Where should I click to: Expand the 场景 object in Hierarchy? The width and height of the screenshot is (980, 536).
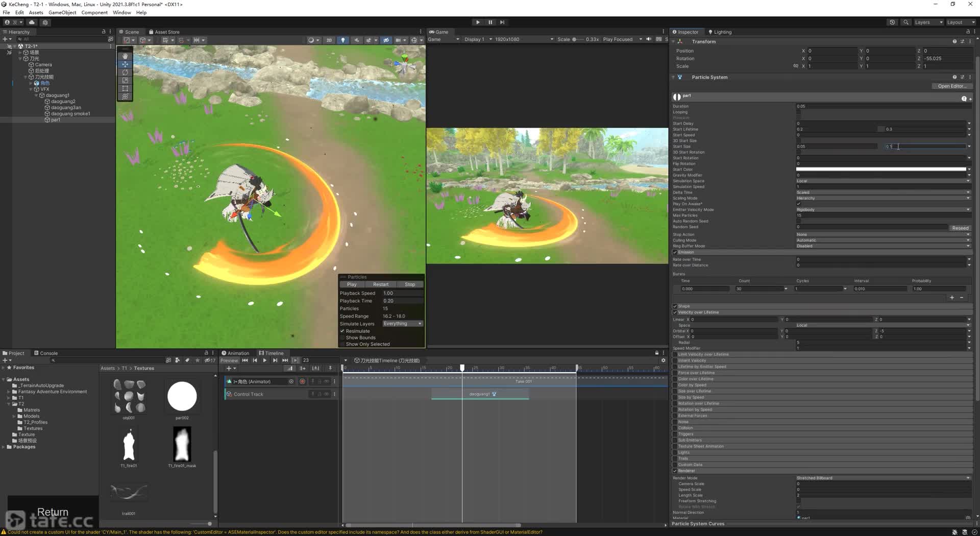tap(20, 53)
